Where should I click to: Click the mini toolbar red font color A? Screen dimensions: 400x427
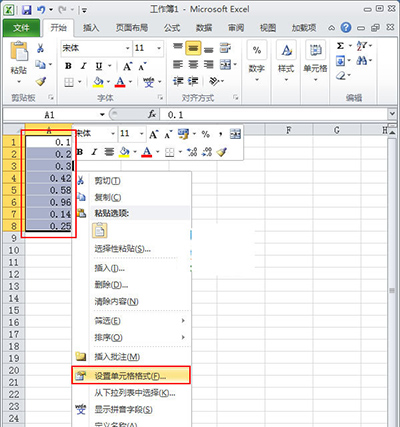(146, 152)
